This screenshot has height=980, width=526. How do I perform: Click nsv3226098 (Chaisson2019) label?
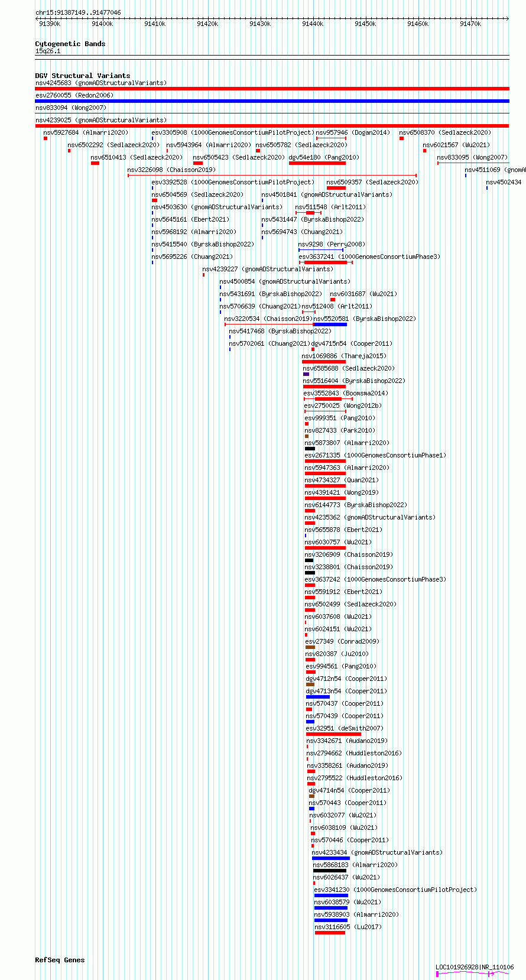171,170
